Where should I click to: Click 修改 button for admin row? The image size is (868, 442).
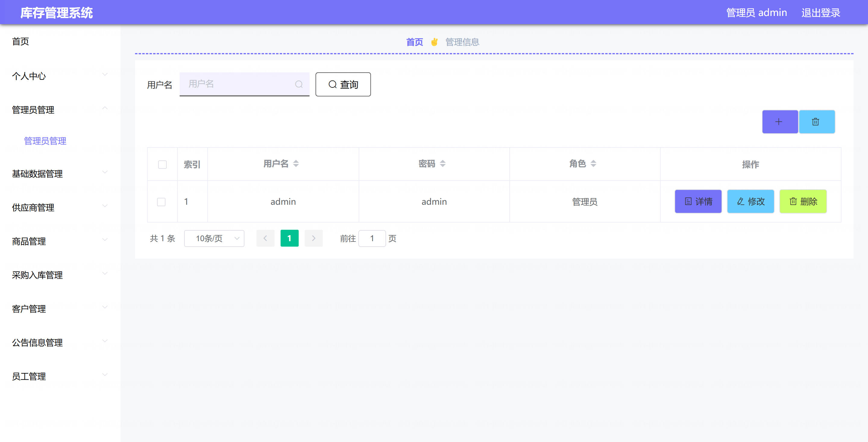click(750, 201)
